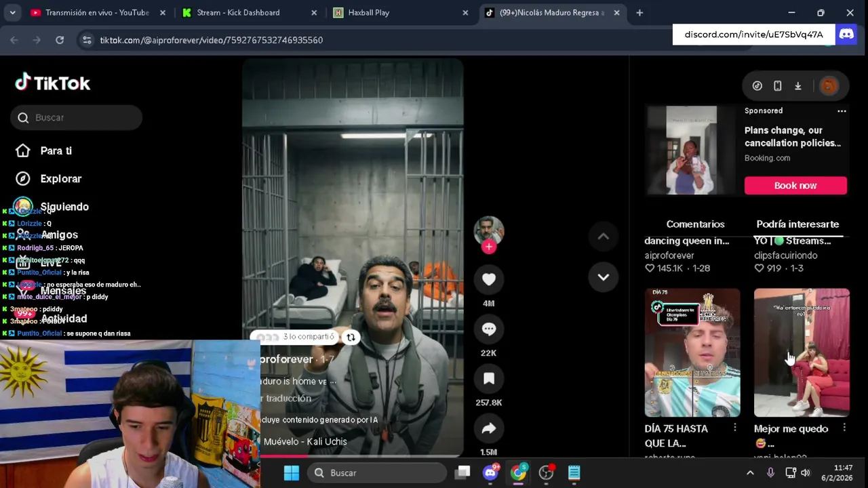868x488 pixels.
Task: Click the Muévelo - Kali Uchis sound link
Action: 305,441
